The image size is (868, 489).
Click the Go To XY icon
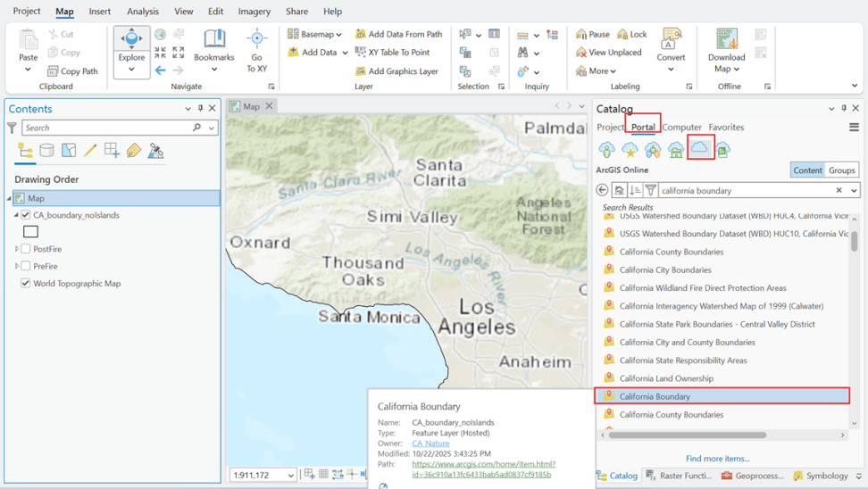pos(256,40)
